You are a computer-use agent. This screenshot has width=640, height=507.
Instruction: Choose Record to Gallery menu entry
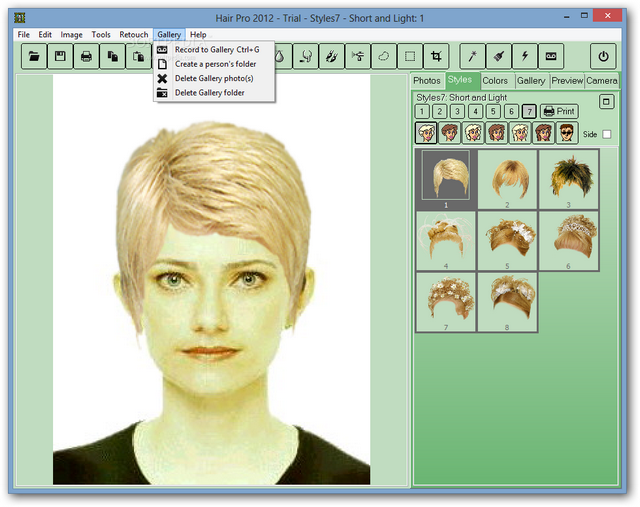210,49
